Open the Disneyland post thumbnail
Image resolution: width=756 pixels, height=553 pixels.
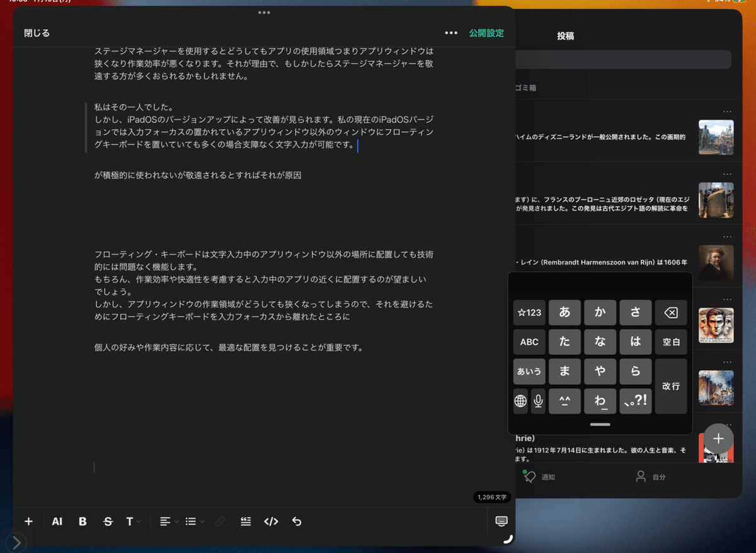716,137
